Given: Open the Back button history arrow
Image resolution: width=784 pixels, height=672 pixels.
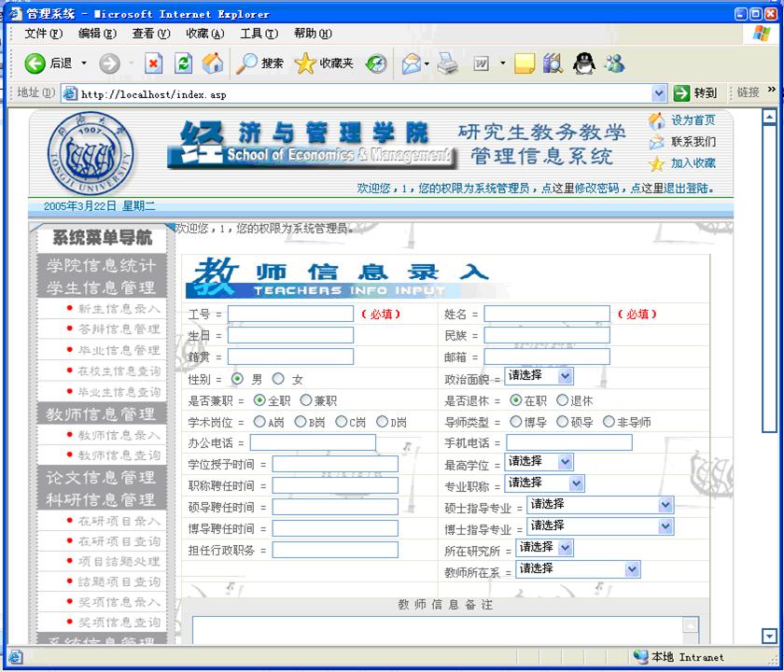Looking at the screenshot, I should (83, 63).
